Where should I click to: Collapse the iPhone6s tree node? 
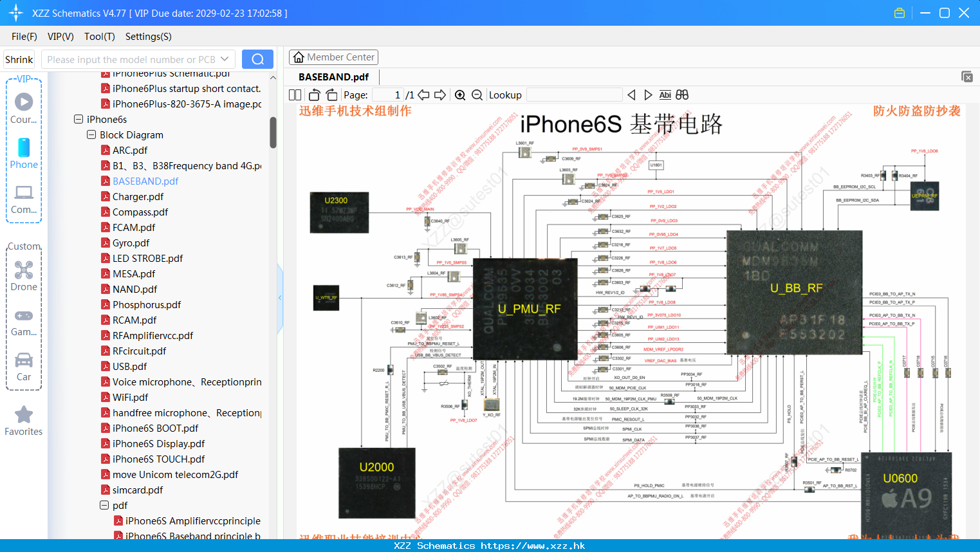click(x=79, y=119)
